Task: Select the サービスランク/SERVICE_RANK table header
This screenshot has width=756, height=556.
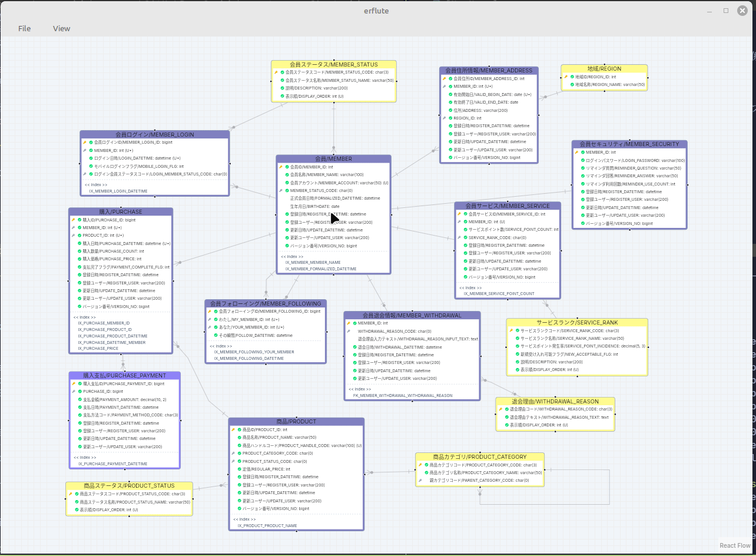Action: 577,322
